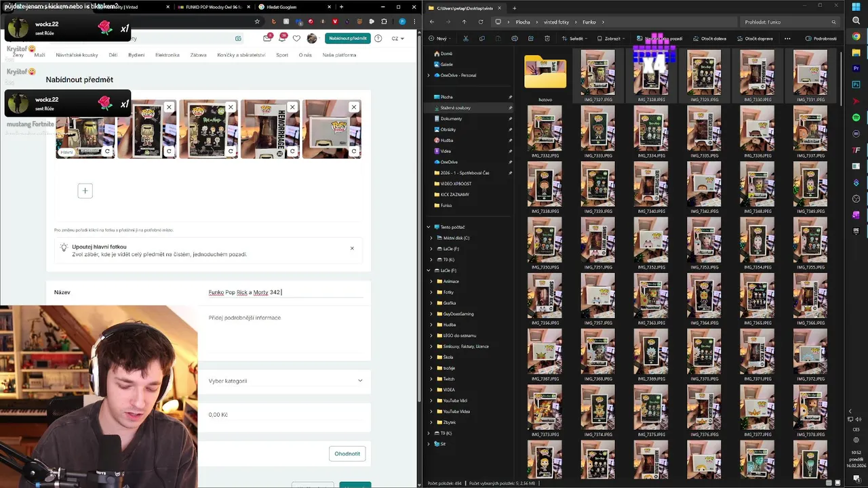
Task: Expand Animace folder in tree
Action: (431, 281)
